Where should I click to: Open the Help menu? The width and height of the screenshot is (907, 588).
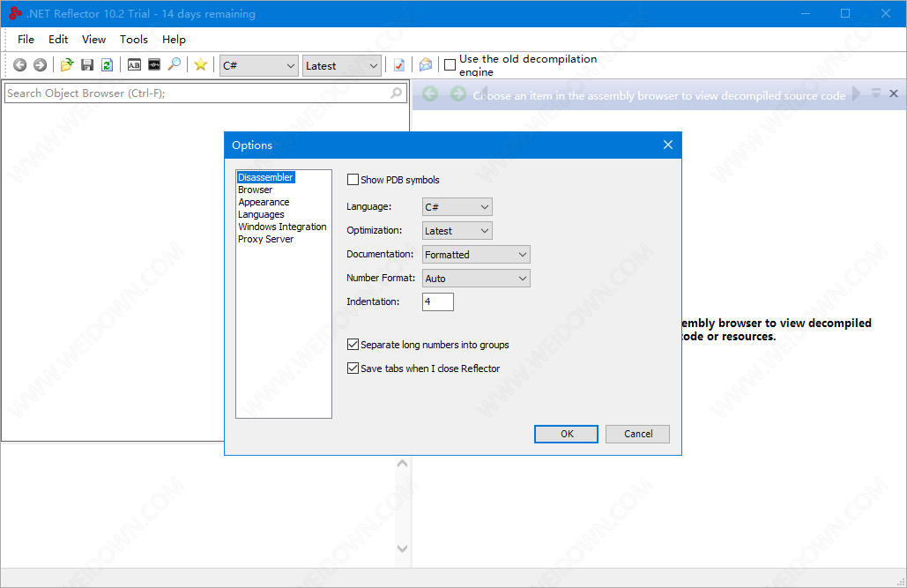(x=174, y=40)
